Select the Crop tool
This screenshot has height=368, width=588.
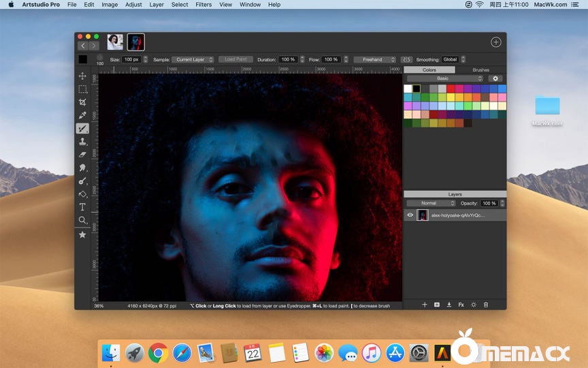(82, 102)
